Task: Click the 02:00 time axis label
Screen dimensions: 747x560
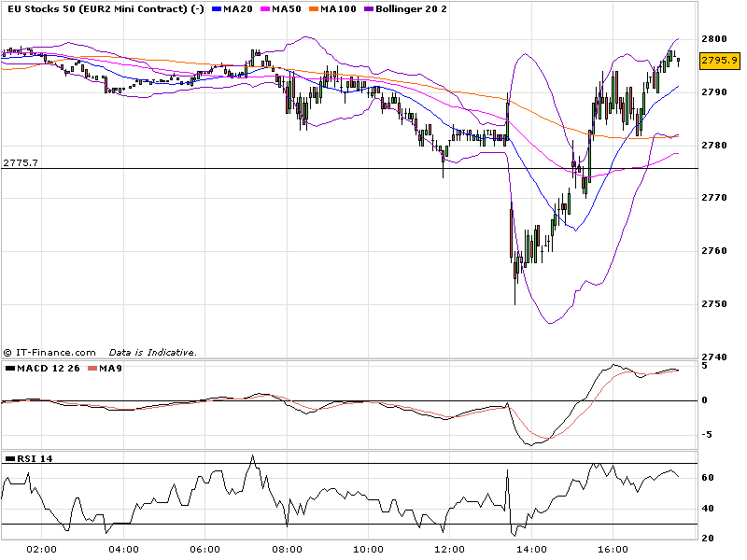Action: pyautogui.click(x=41, y=550)
